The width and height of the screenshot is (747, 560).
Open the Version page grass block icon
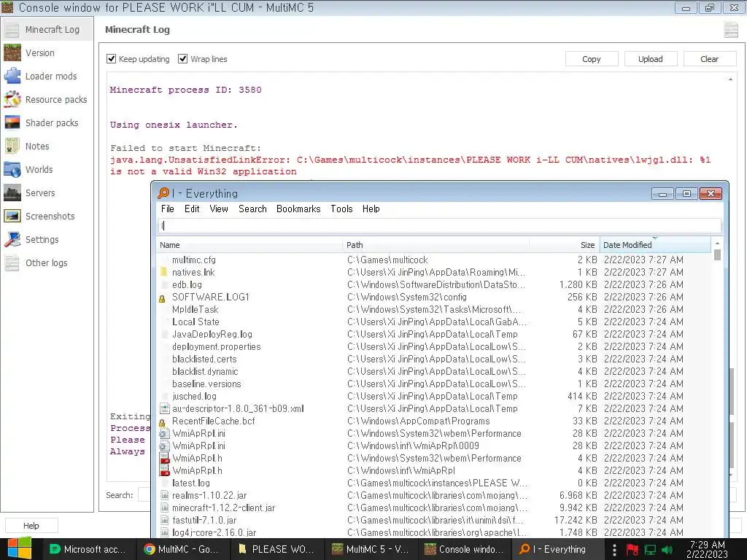[x=12, y=52]
